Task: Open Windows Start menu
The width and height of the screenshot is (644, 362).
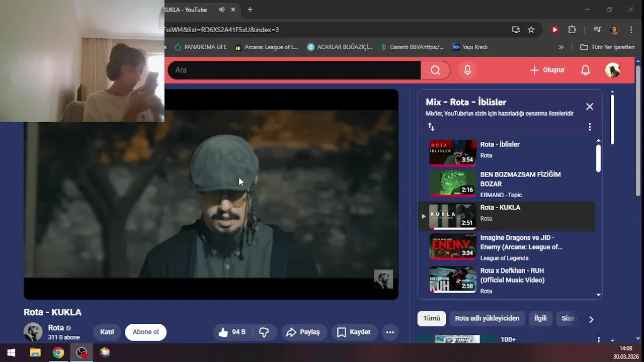Action: pyautogui.click(x=11, y=352)
